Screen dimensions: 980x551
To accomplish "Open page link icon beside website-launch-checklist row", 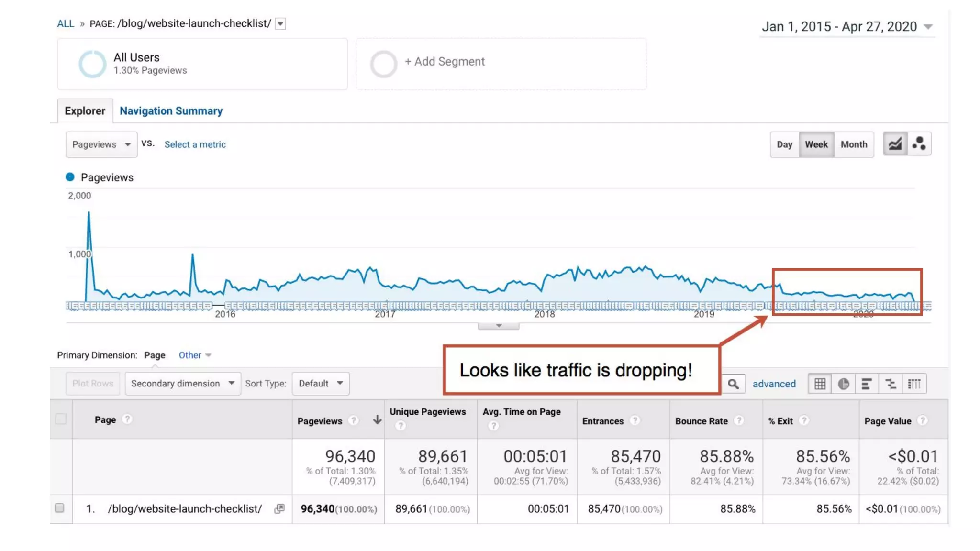I will (279, 509).
